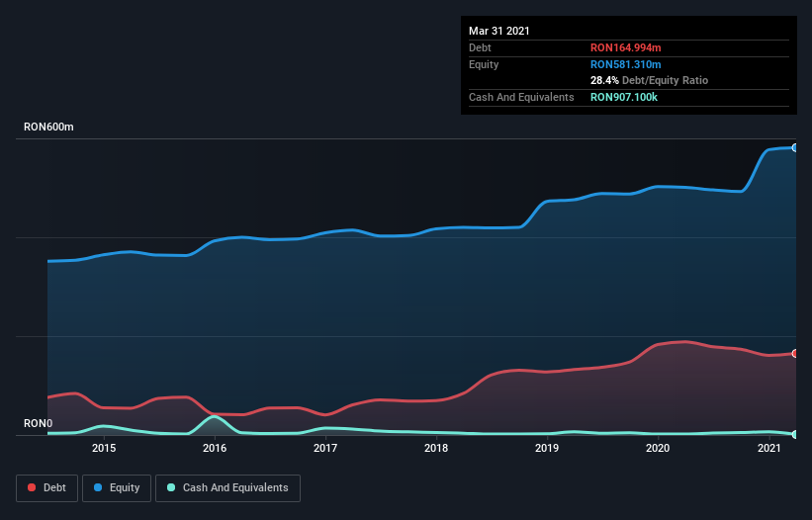The height and width of the screenshot is (520, 812).
Task: Click the Equity label in the tooltip
Action: pos(484,64)
